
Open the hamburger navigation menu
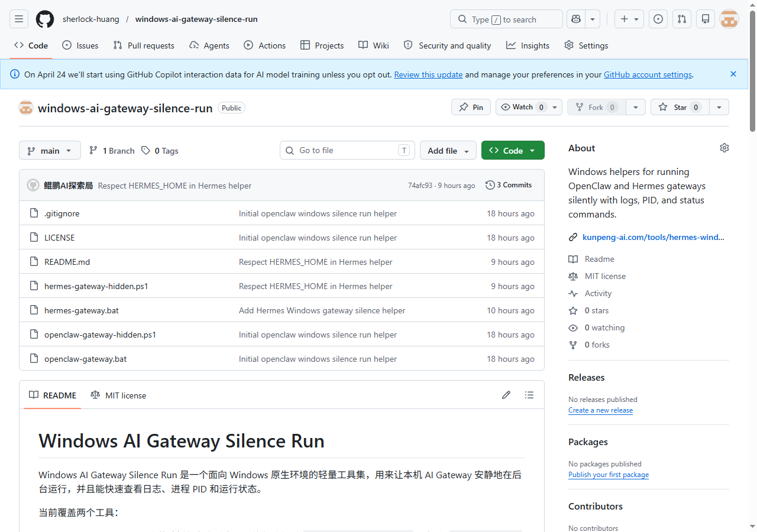[x=19, y=19]
